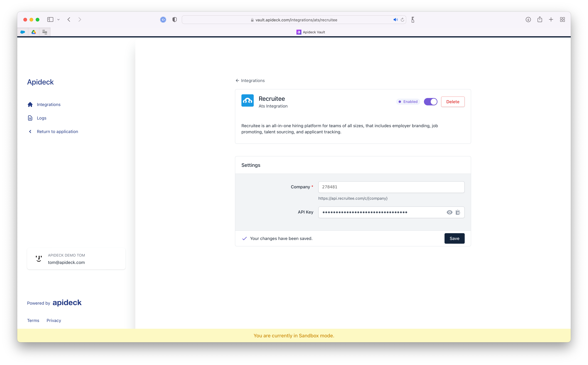Delete the Recruitee integration
The image size is (588, 365).
[453, 102]
